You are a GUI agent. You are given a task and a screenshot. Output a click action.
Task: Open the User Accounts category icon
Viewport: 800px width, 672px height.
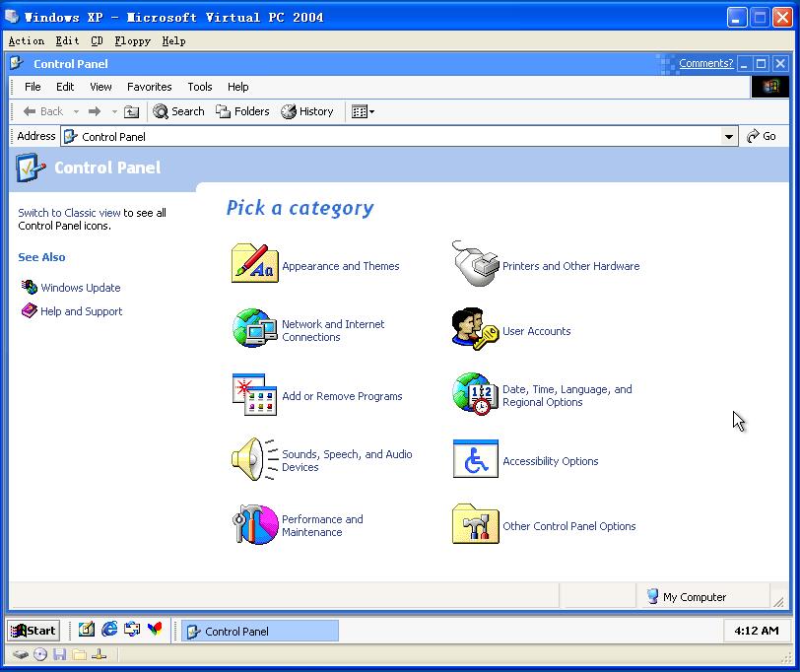tap(475, 328)
